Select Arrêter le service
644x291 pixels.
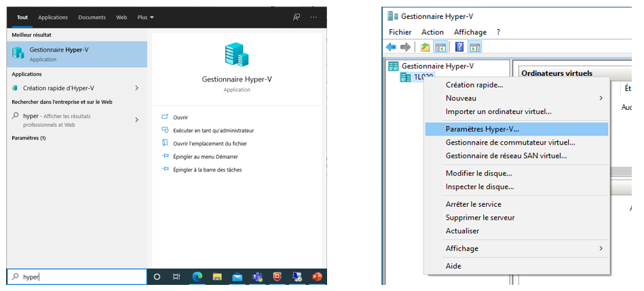point(516,204)
